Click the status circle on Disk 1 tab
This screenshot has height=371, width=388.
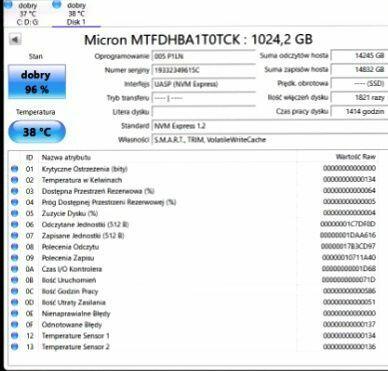[57, 4]
